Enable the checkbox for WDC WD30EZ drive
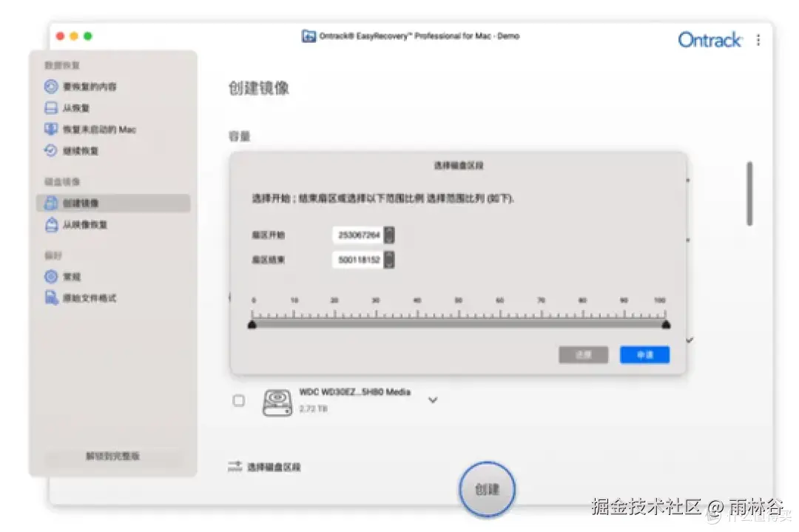Screen dimensions: 799x532 238,400
